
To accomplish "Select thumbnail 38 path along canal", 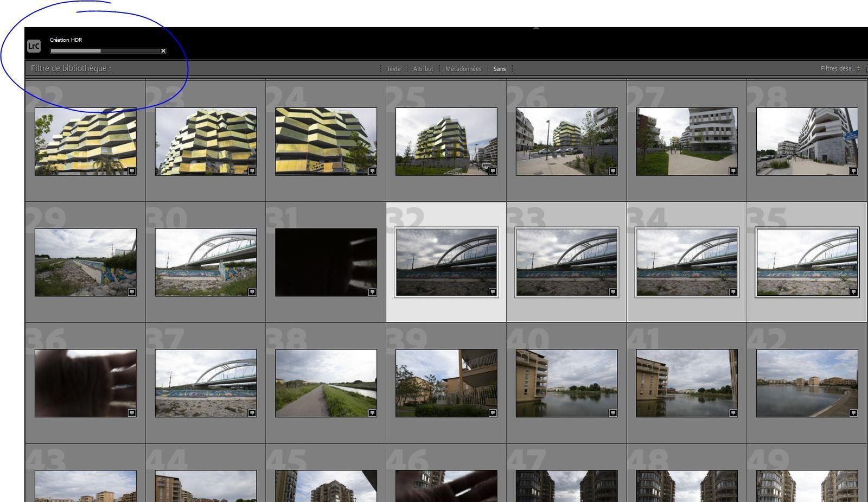I will point(326,384).
